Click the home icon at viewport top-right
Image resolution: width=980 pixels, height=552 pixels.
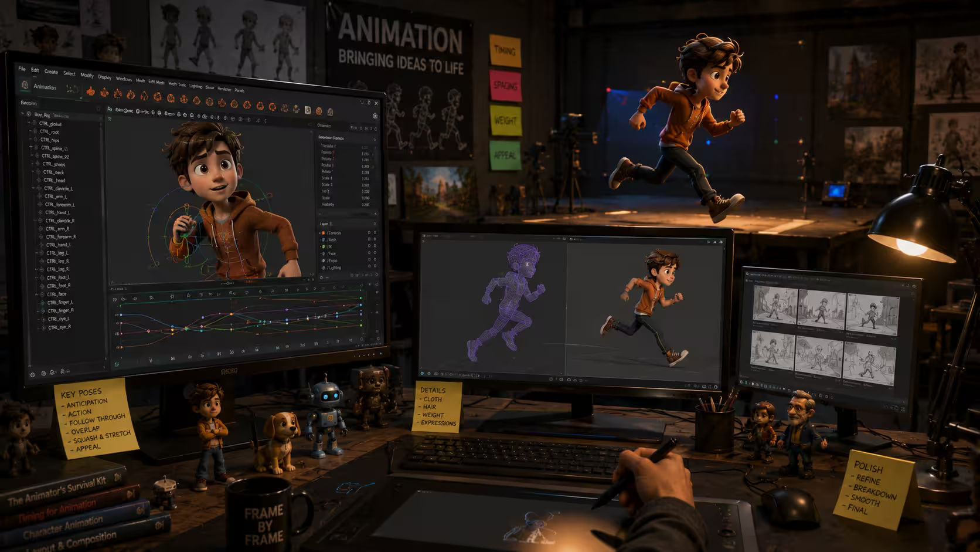point(375,116)
